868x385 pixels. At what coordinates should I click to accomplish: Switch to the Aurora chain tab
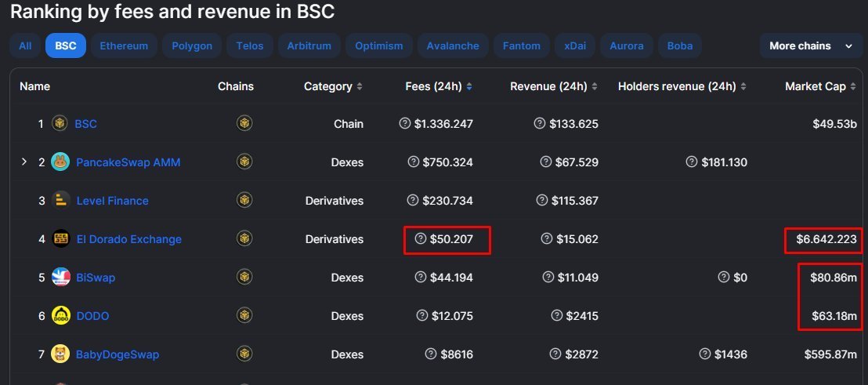tap(627, 46)
